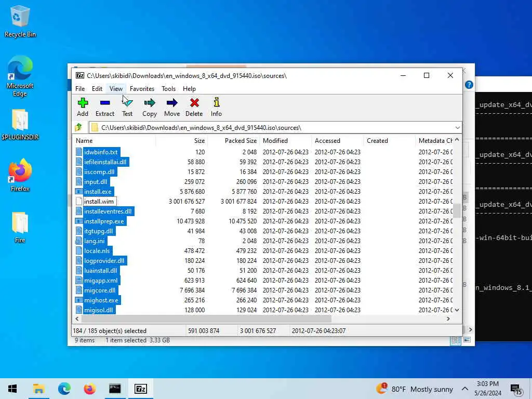Click the blue help icon in background window
Viewport: 532px width, 399px height.
469,85
